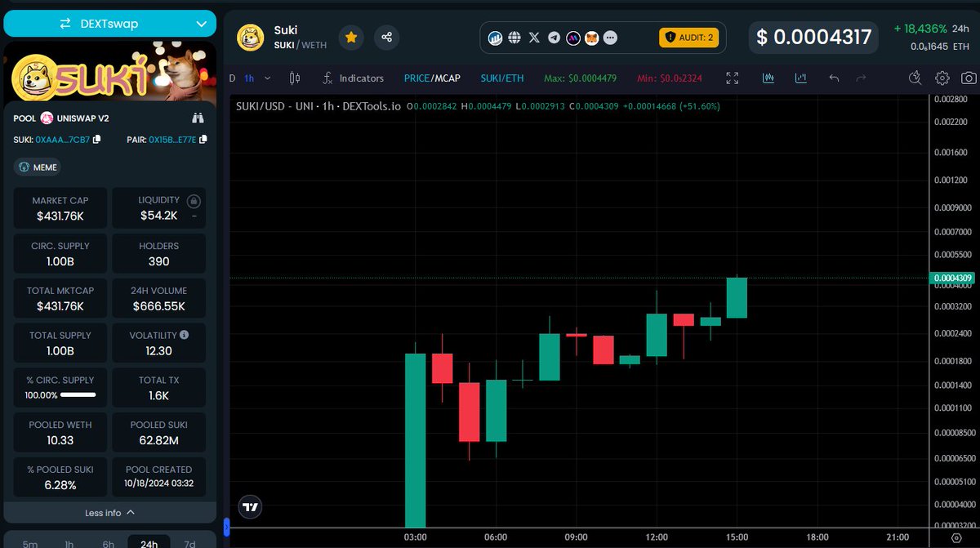Open the AUDIT: 2 badge

(688, 38)
